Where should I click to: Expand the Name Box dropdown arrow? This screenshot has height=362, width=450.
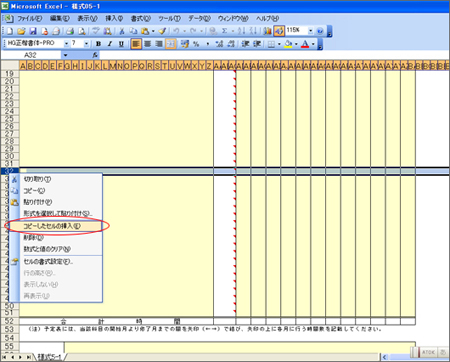65,55
